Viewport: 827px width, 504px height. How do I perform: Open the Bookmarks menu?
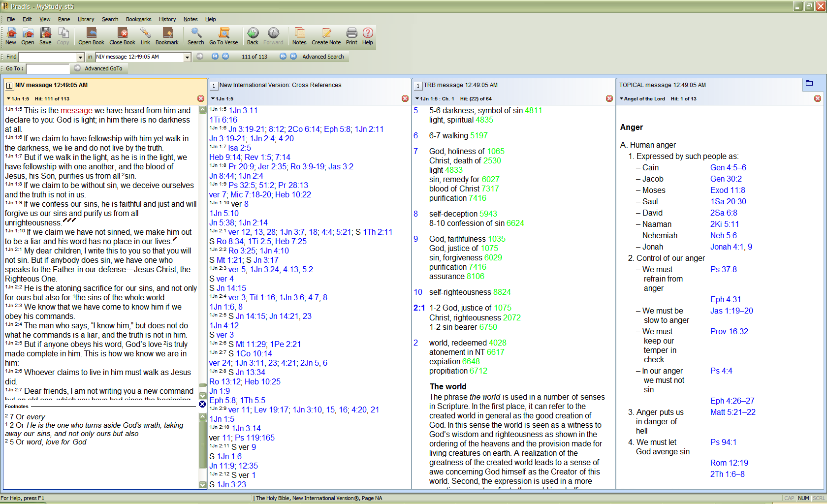coord(138,19)
